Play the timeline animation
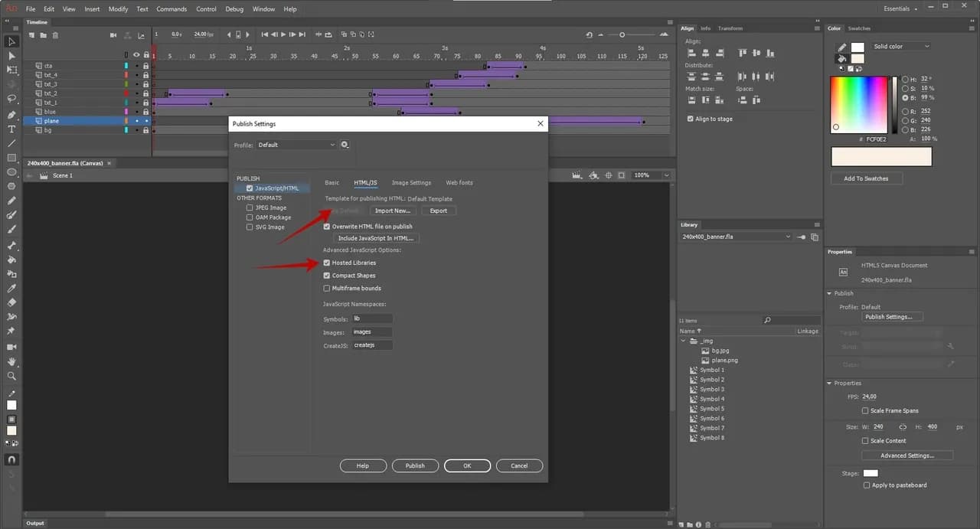The width and height of the screenshot is (980, 529). point(283,34)
